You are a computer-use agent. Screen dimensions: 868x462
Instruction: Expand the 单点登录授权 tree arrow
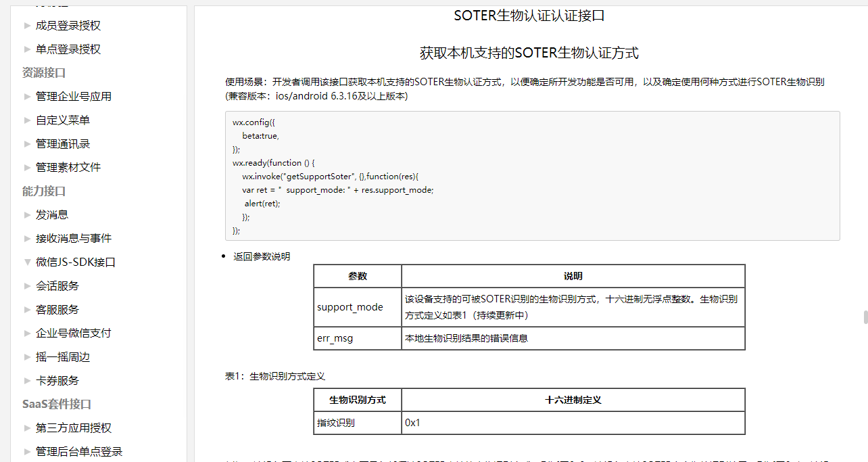point(27,49)
